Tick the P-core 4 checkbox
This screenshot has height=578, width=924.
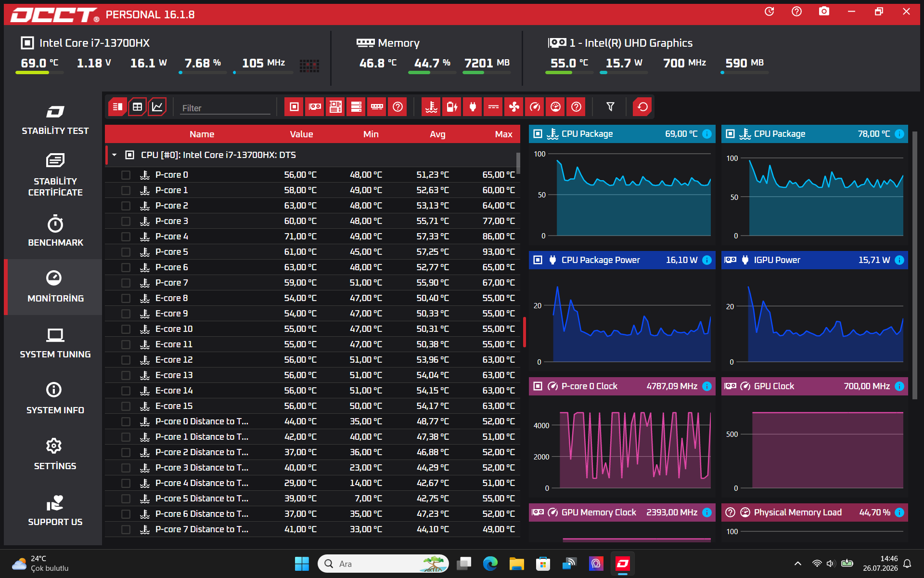coord(126,236)
